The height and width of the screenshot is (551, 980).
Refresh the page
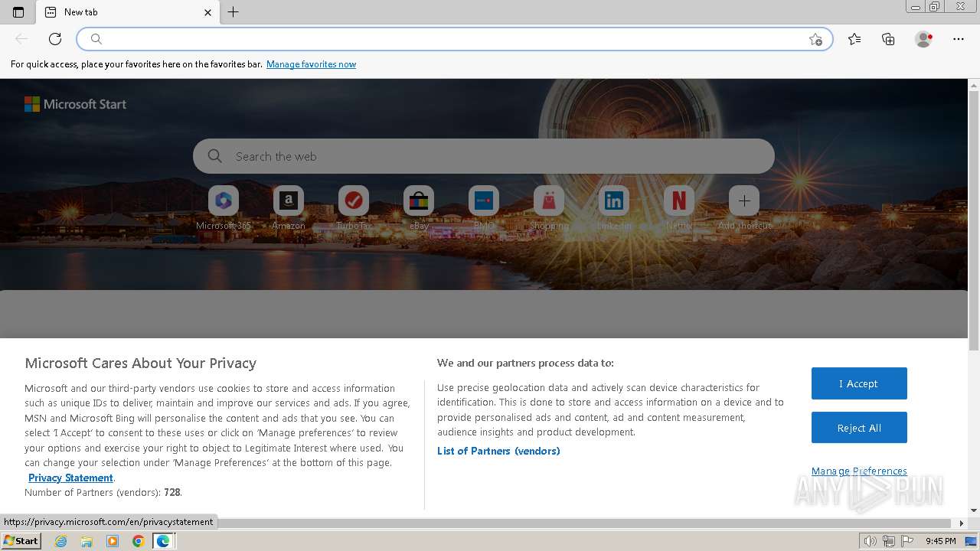[x=55, y=39]
